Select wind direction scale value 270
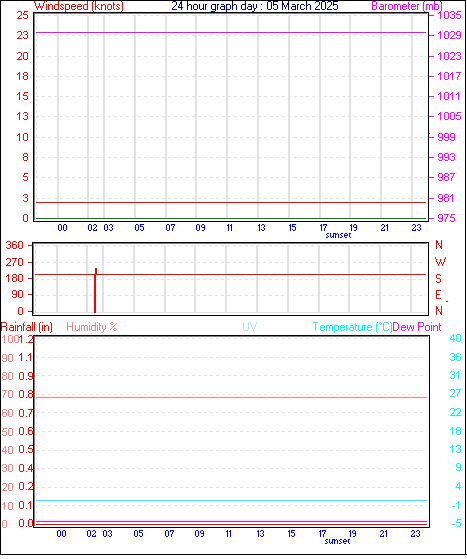 coord(15,262)
